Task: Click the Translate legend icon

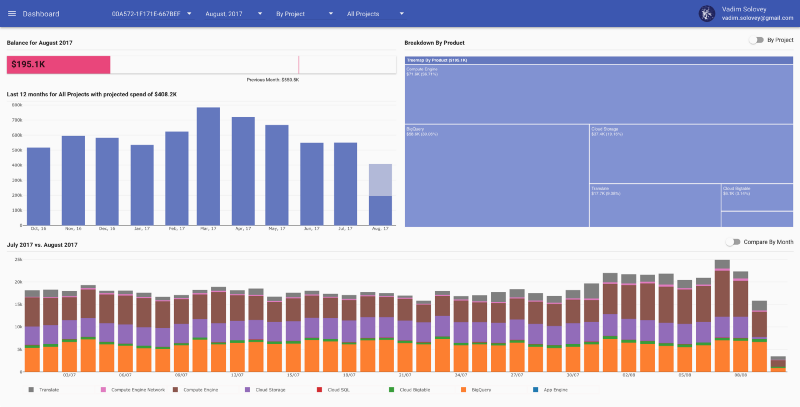Action: point(31,388)
